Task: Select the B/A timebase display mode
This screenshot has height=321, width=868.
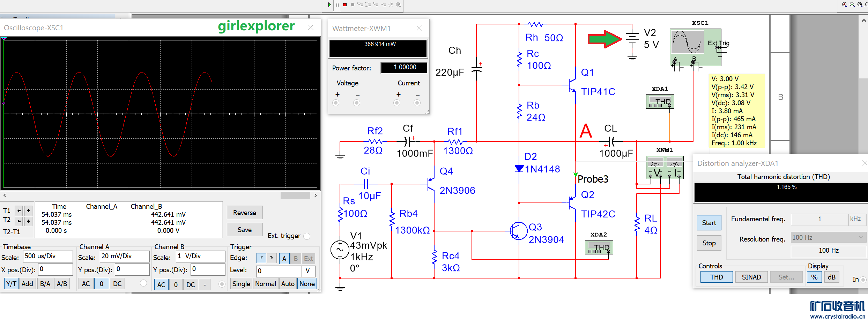Action: click(45, 284)
